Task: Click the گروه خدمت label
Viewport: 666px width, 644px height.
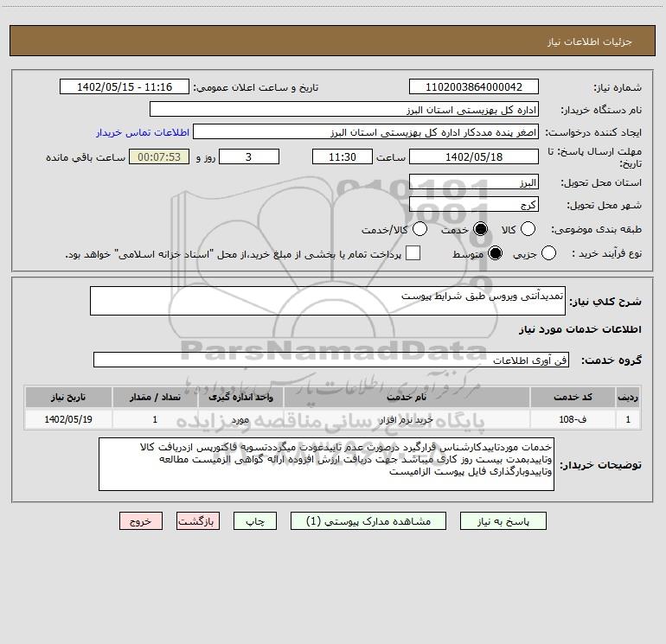Action: tap(612, 360)
